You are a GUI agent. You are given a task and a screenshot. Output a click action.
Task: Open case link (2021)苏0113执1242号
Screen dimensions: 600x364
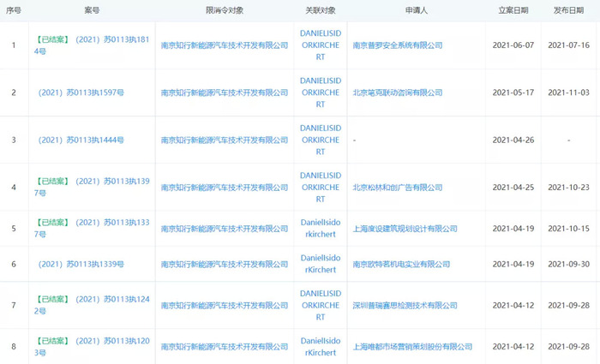[92, 305]
